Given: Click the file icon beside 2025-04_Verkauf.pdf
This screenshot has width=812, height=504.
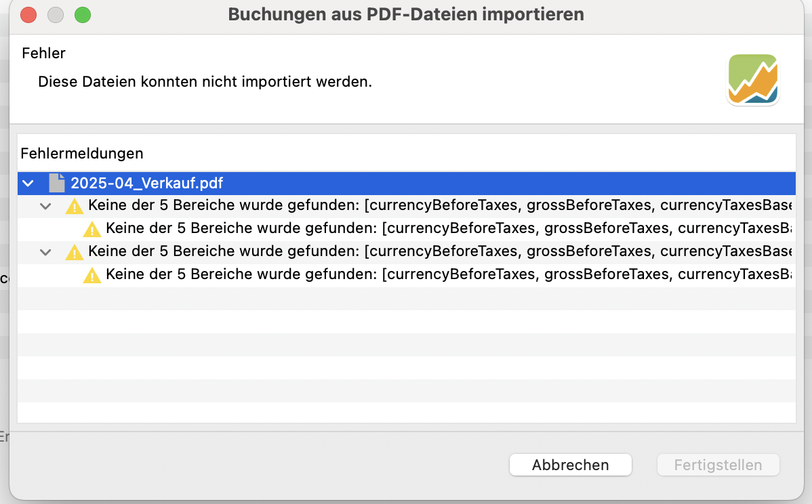Looking at the screenshot, I should [x=57, y=183].
